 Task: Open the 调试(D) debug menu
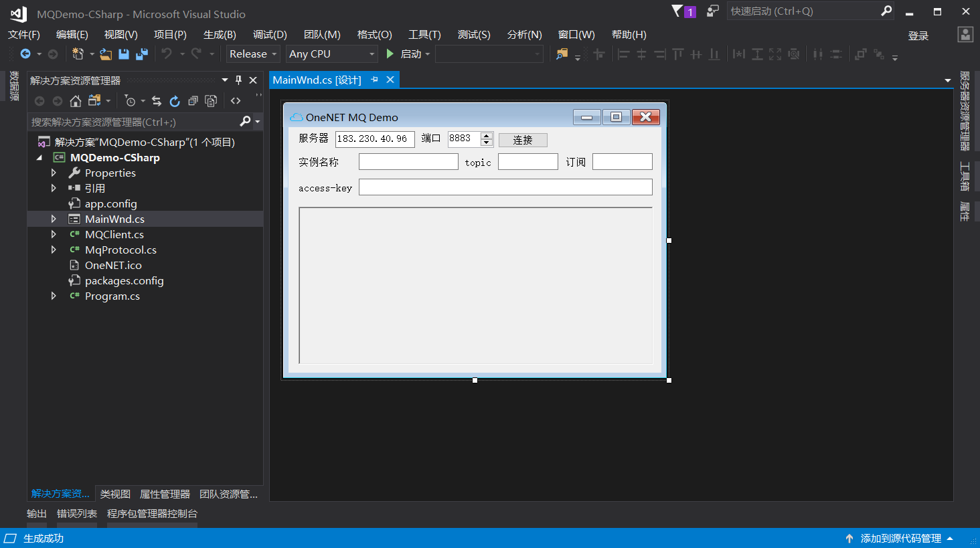click(x=270, y=35)
